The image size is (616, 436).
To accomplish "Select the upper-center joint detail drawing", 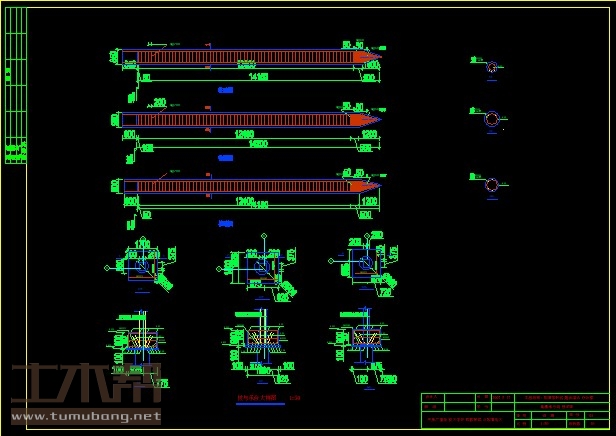I will click(x=258, y=266).
